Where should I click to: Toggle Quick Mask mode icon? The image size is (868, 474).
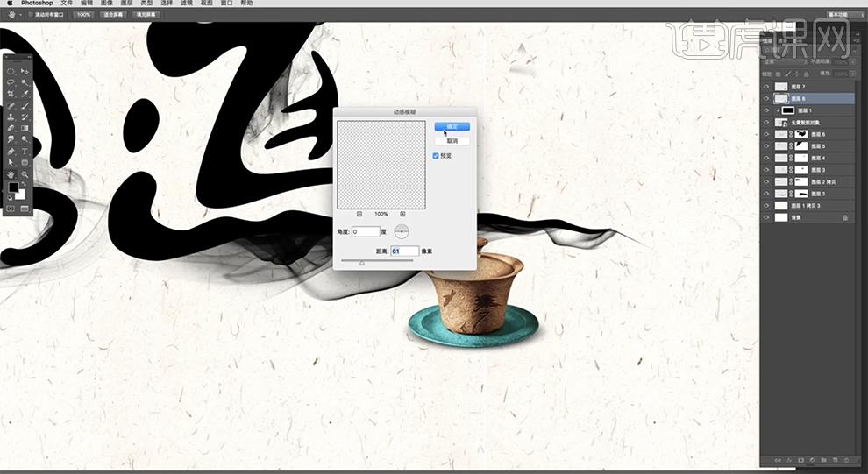tap(11, 209)
